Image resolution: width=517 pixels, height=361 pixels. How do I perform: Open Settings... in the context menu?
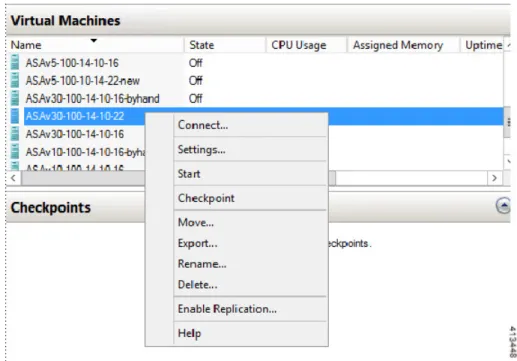[202, 150]
